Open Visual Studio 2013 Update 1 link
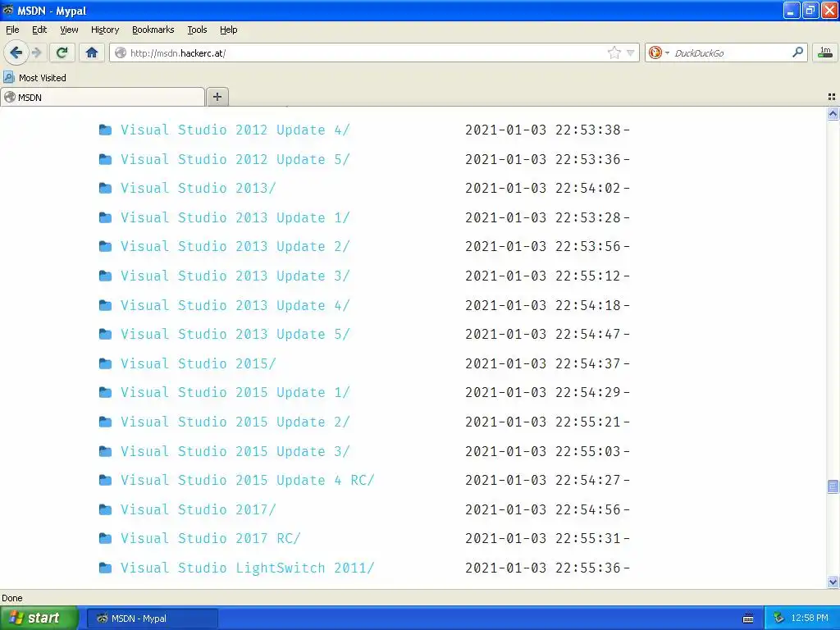 pyautogui.click(x=235, y=217)
